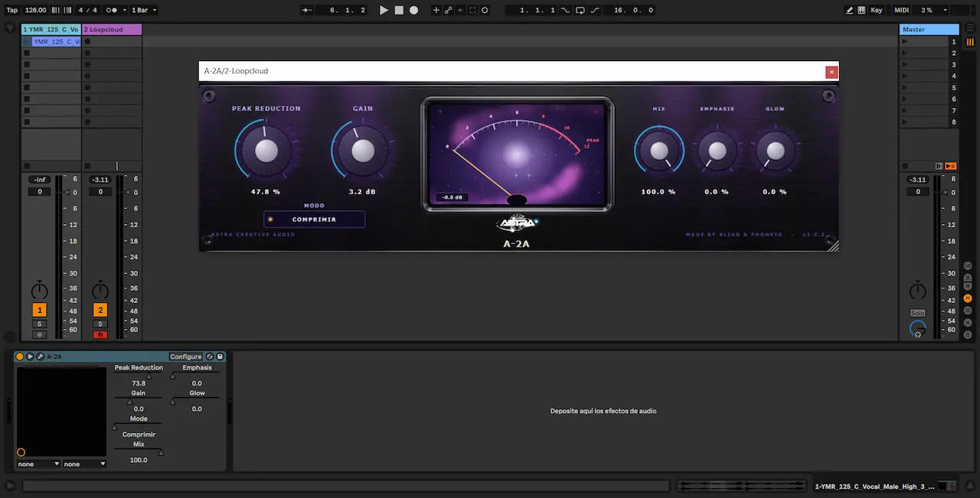Screen dimensions: 980x498
Task: Click the Glow knob in plugin
Action: pos(775,151)
